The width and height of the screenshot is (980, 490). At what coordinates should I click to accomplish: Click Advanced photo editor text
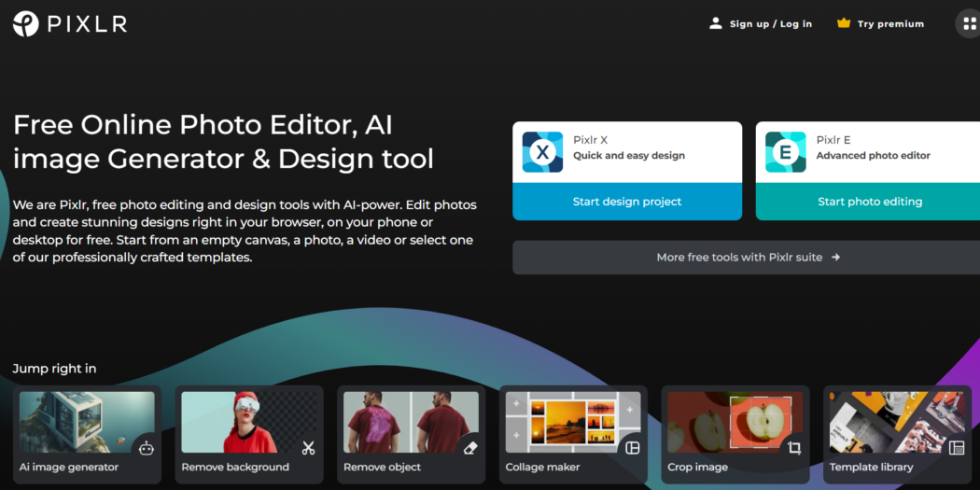(873, 155)
